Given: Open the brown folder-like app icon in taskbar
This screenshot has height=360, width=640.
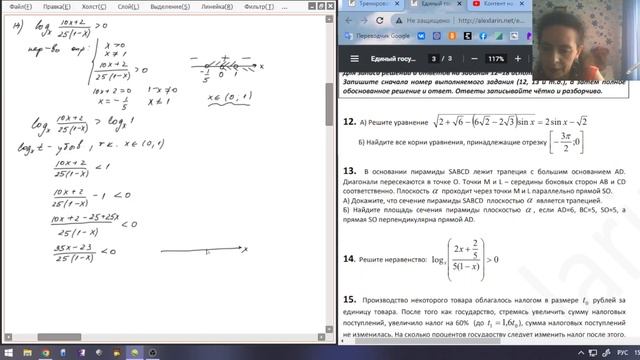Looking at the screenshot, I should pos(117,353).
